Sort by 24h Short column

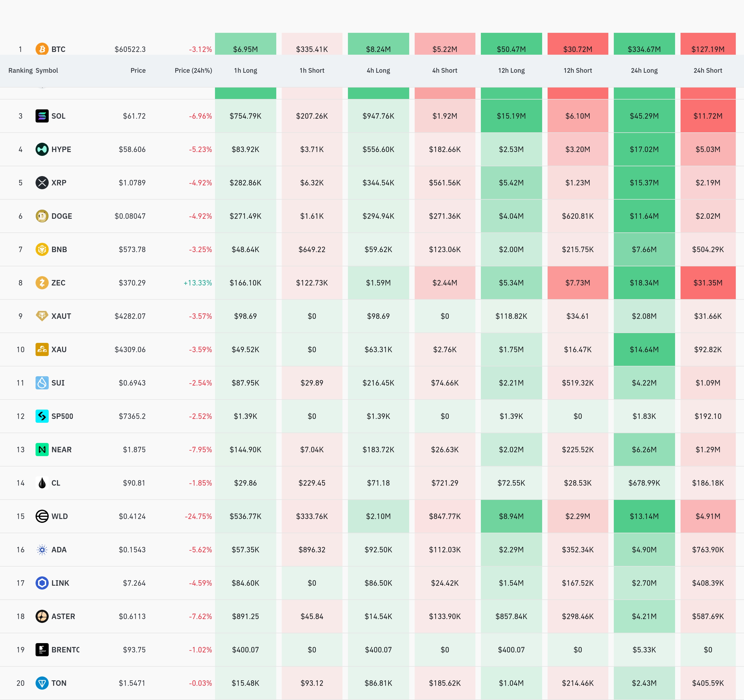(708, 70)
